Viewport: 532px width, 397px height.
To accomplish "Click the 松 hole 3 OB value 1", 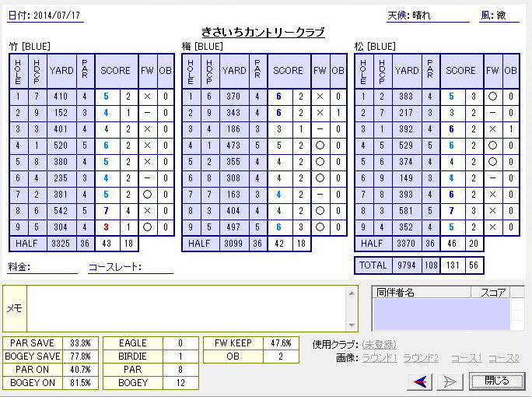I will [x=511, y=129].
